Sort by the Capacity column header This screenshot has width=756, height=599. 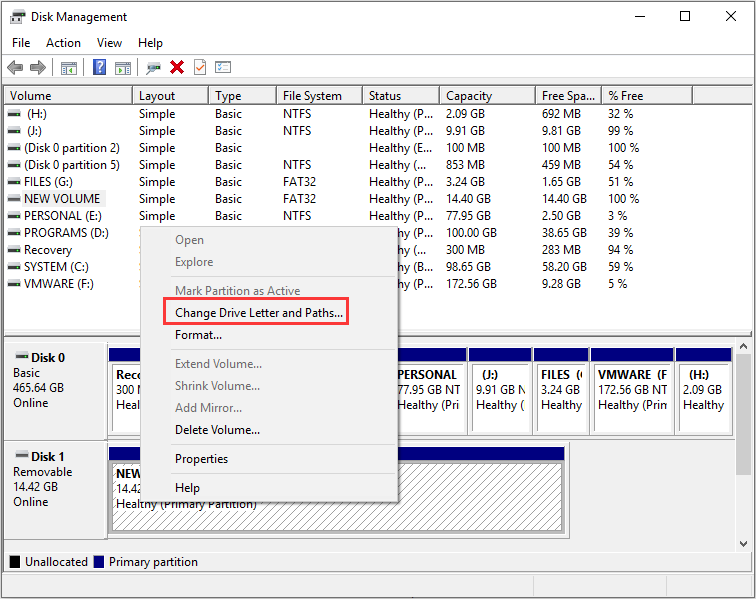487,96
